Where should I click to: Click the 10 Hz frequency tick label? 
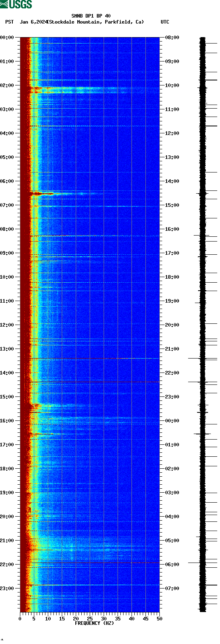48,619
